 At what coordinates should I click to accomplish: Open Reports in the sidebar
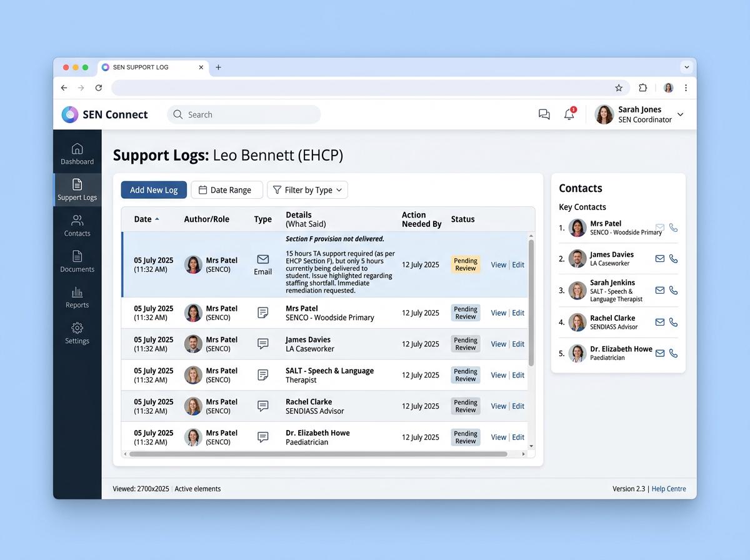[x=77, y=298]
